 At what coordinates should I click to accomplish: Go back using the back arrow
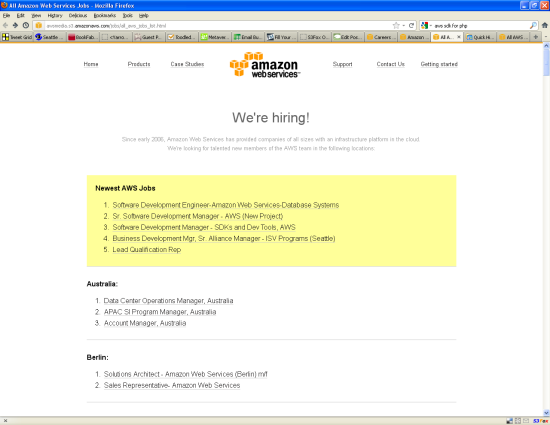(x=5, y=25)
